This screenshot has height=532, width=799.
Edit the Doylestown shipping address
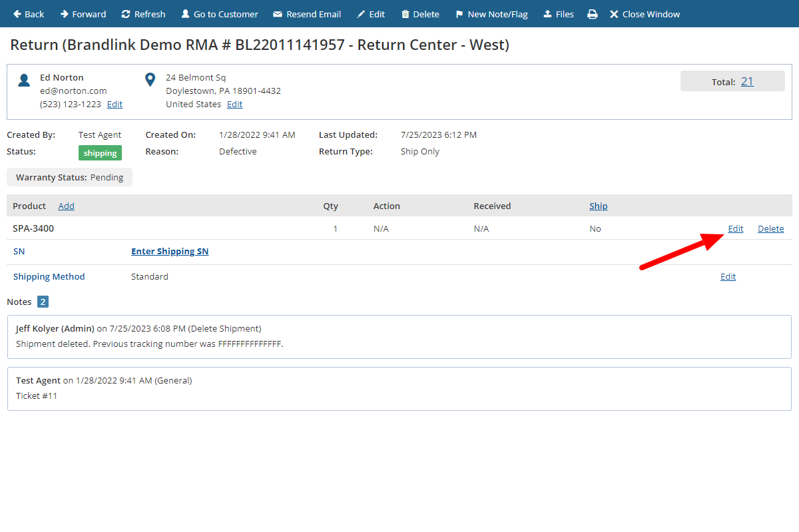click(x=234, y=104)
